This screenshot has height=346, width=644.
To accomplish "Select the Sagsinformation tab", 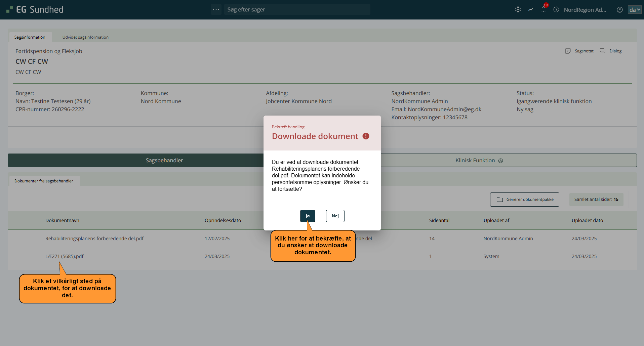I will coord(30,37).
